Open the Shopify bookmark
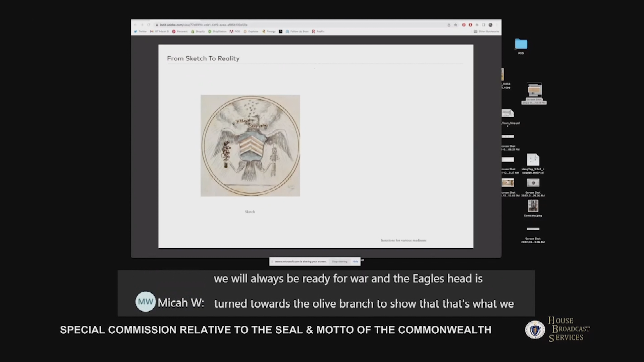The image size is (644, 362). click(198, 32)
